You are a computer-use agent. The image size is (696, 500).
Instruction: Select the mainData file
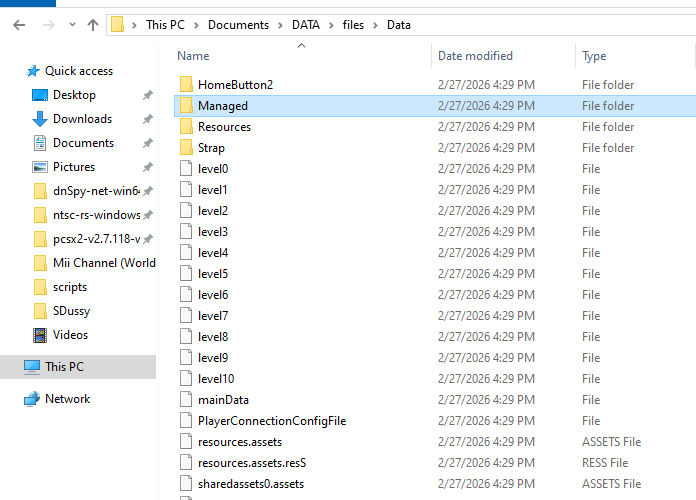pos(223,400)
